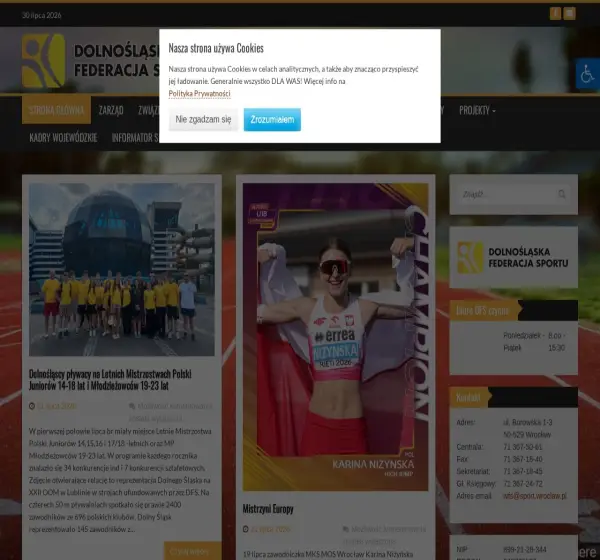The height and width of the screenshot is (560, 600).
Task: Click the date link of the swimmers article
Action: point(57,406)
